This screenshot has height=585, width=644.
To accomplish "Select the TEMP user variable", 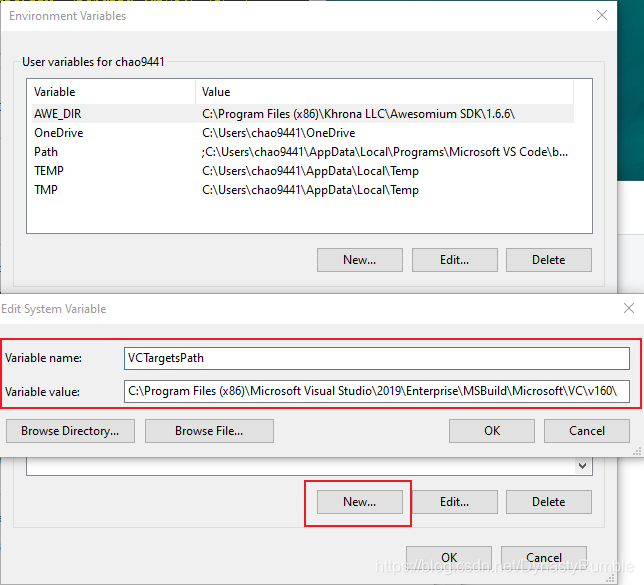I will (302, 170).
